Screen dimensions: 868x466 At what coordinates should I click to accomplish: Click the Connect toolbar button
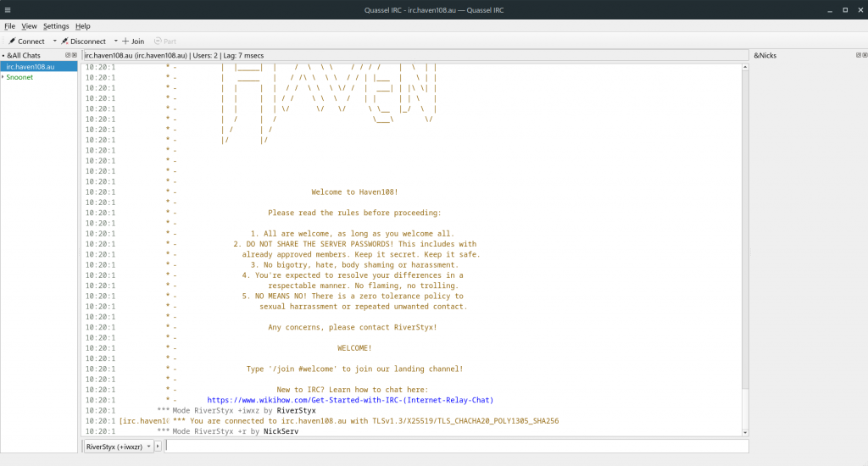tap(26, 41)
